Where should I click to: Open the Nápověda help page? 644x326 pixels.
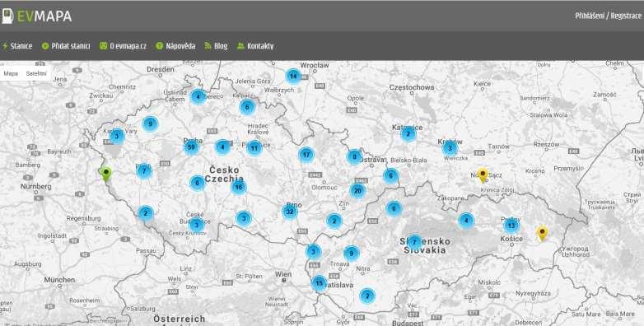tap(175, 46)
